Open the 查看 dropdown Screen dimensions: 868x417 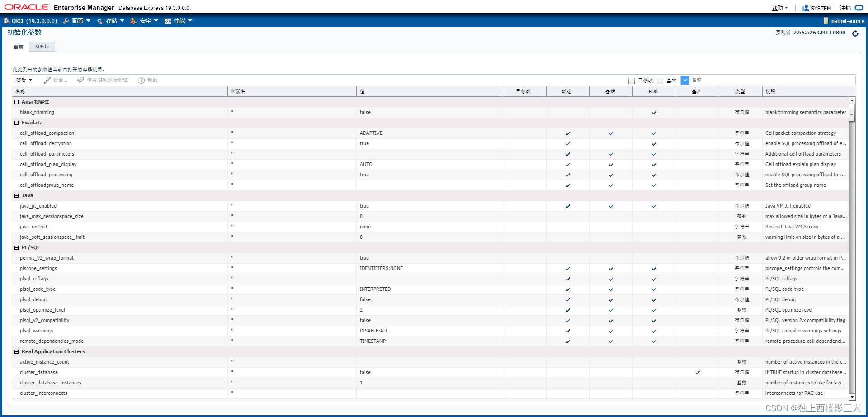(x=24, y=80)
